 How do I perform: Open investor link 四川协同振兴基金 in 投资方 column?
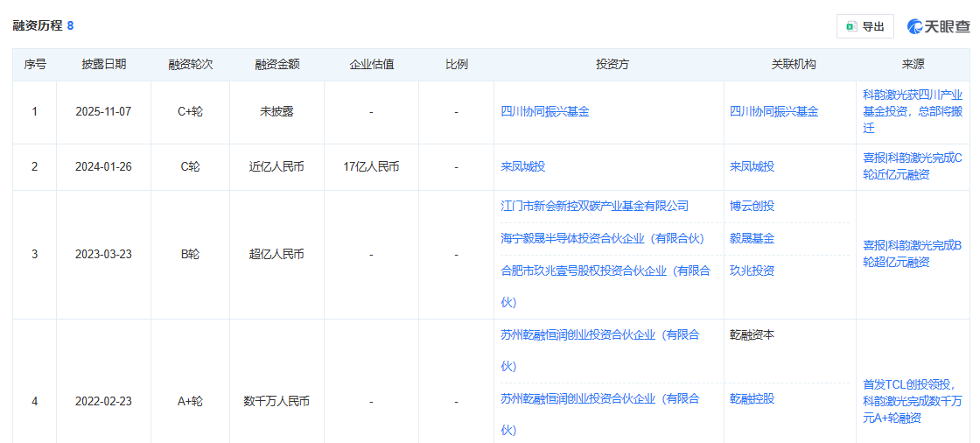tap(545, 112)
